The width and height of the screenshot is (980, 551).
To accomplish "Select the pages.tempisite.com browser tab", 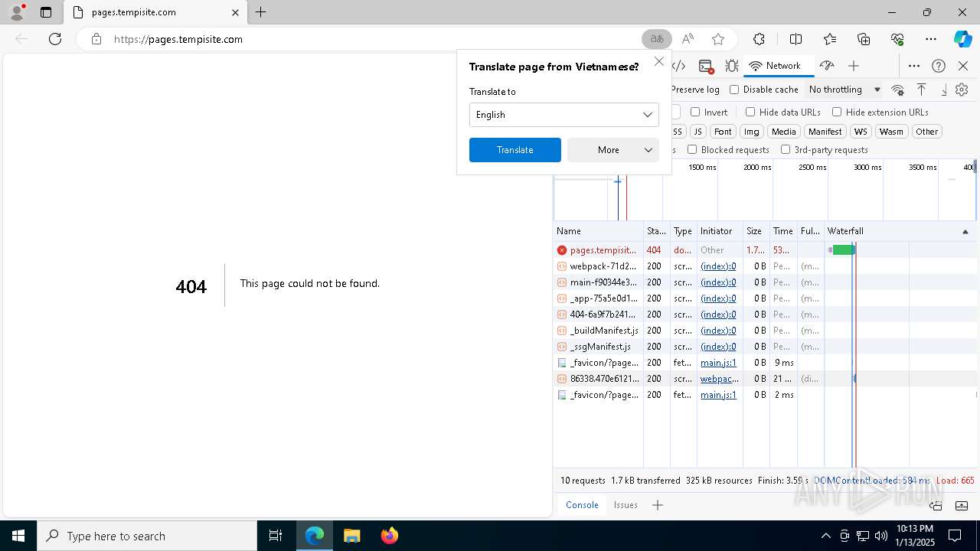I will (155, 12).
